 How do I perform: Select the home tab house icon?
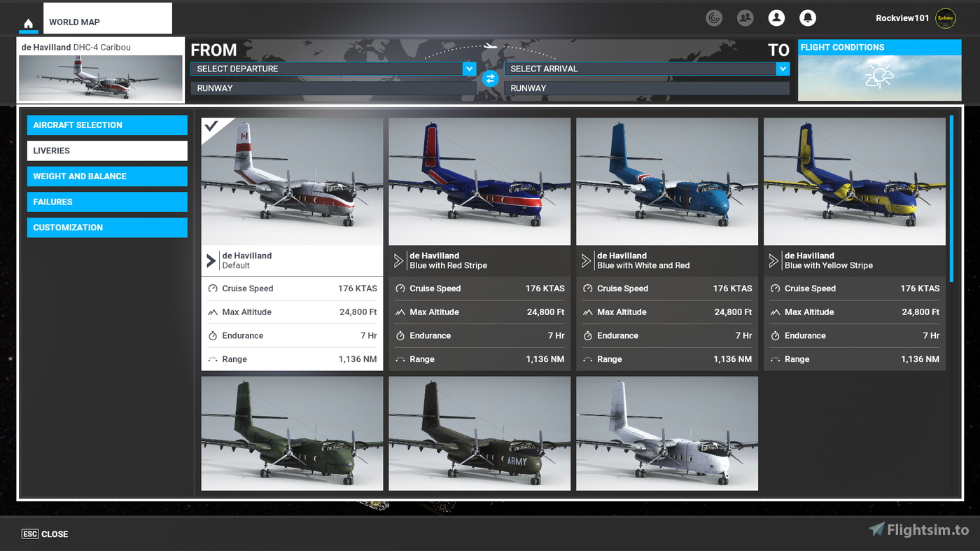click(28, 23)
